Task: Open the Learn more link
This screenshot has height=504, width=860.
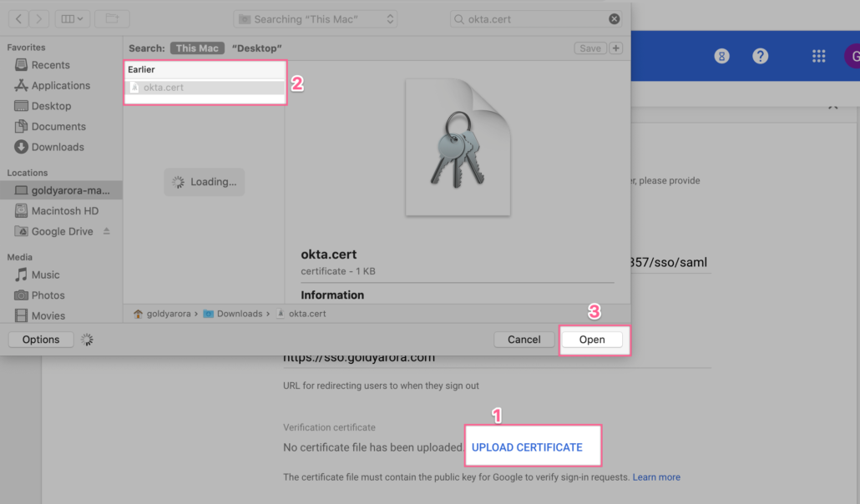Action: point(656,477)
